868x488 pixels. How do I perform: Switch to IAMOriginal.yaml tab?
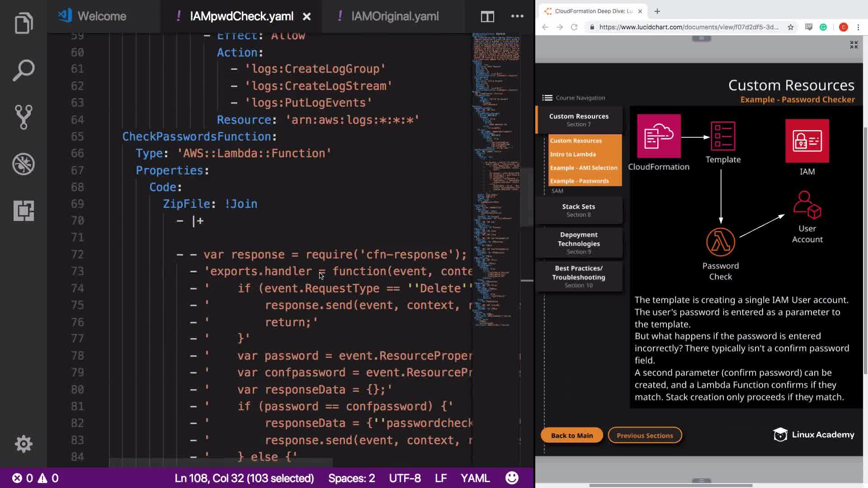tap(394, 17)
